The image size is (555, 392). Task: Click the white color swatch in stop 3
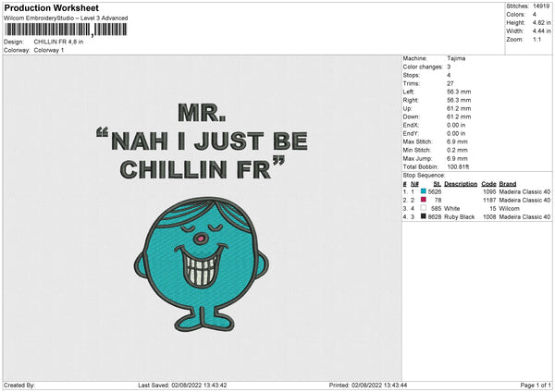coord(424,208)
